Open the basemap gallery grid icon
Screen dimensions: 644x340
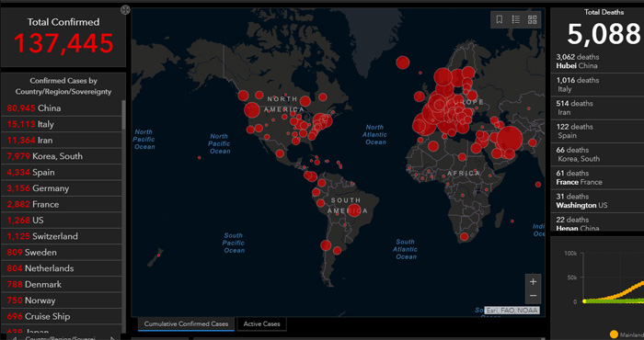tap(533, 19)
